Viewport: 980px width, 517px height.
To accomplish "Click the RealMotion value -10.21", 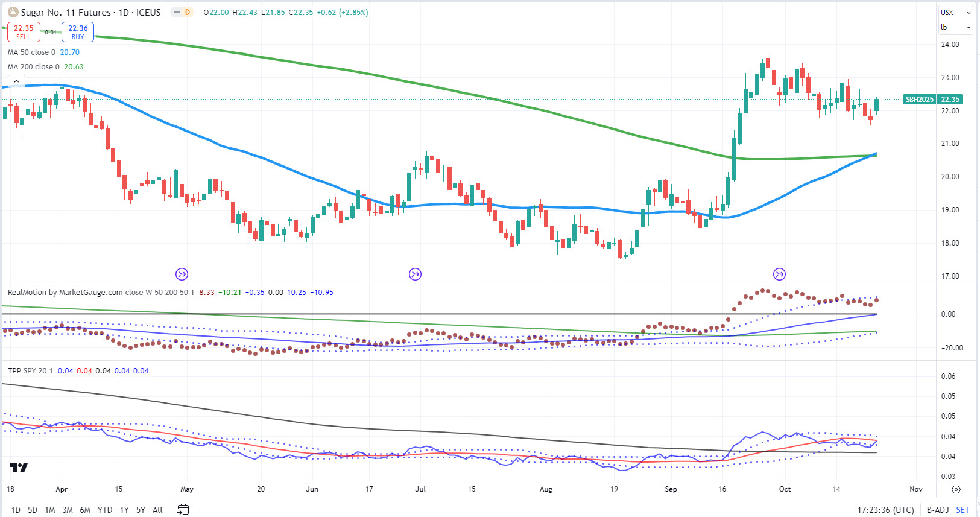I will click(230, 292).
